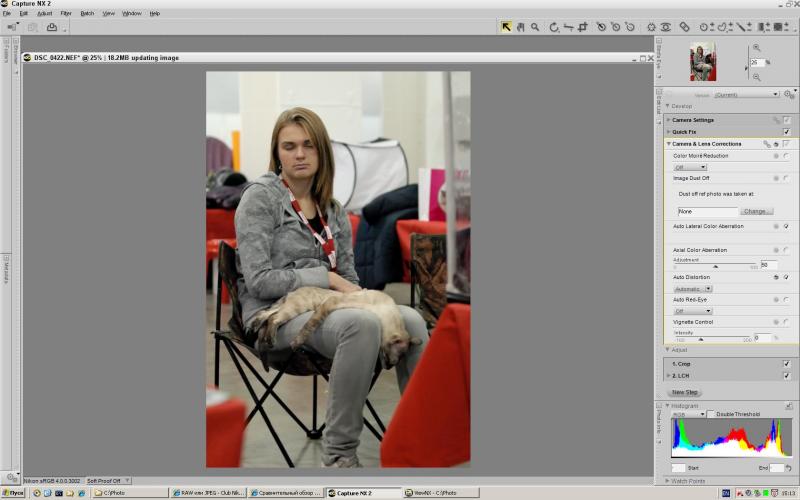Screen dimensions: 800x500
Task: Select the Selection Brush tool
Action: coord(743,27)
